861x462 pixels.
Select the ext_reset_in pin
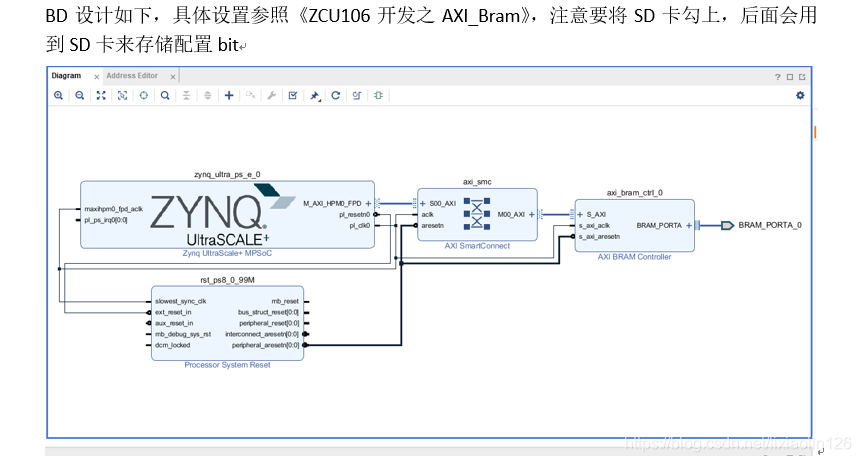point(173,312)
